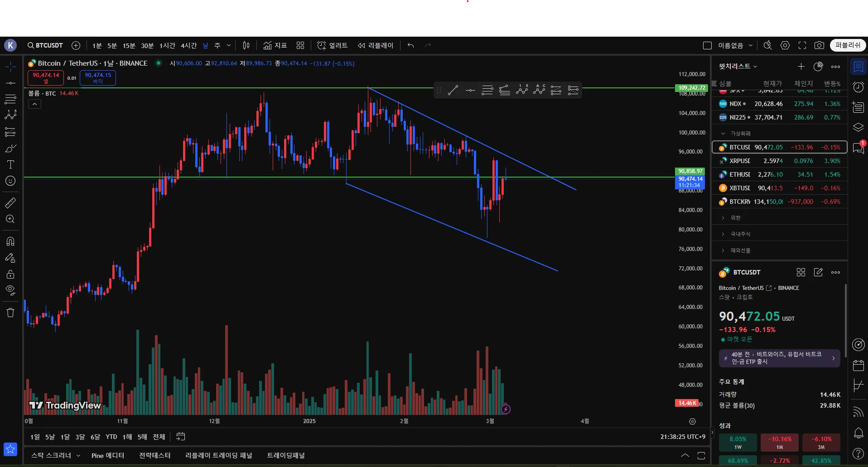Select the zoom in tool
The height and width of the screenshot is (467, 868).
pyautogui.click(x=10, y=219)
